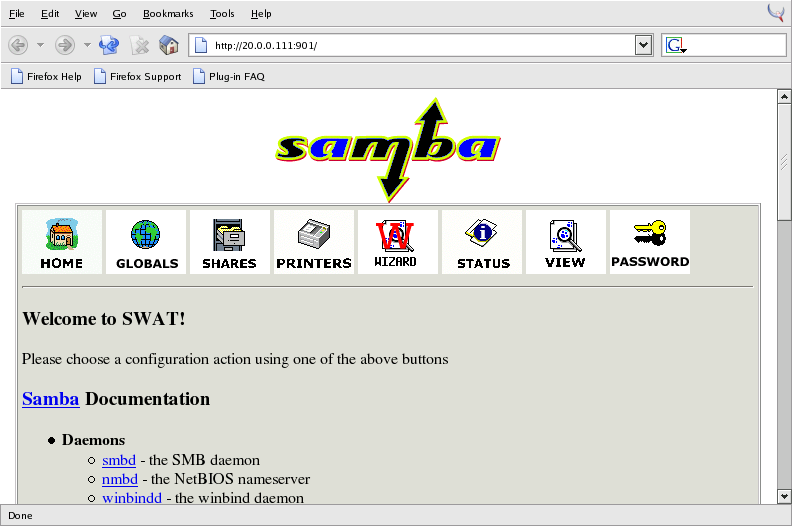Open the Firefox Support bookmark

click(x=137, y=76)
